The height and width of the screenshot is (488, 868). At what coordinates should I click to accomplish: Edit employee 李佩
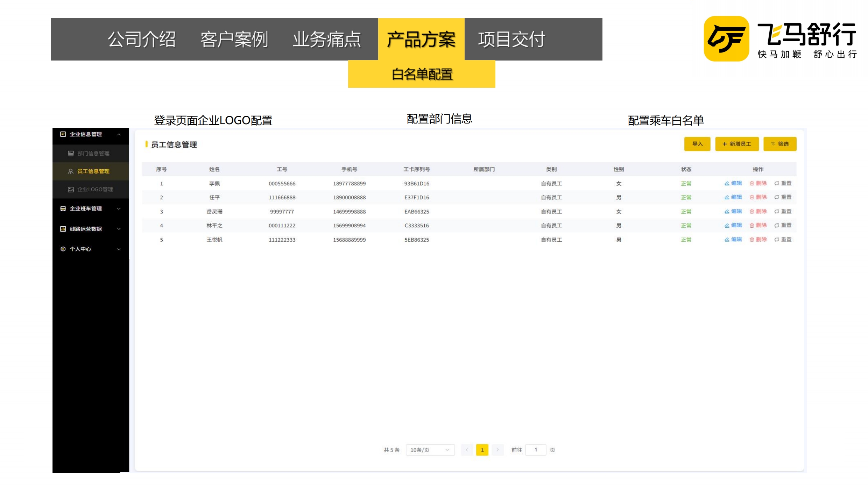pos(733,183)
